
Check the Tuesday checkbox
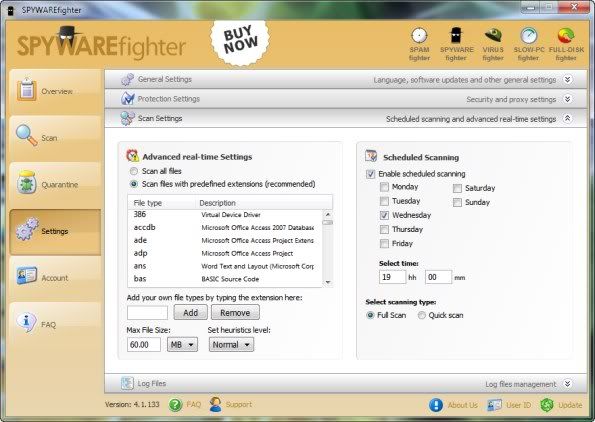[384, 201]
